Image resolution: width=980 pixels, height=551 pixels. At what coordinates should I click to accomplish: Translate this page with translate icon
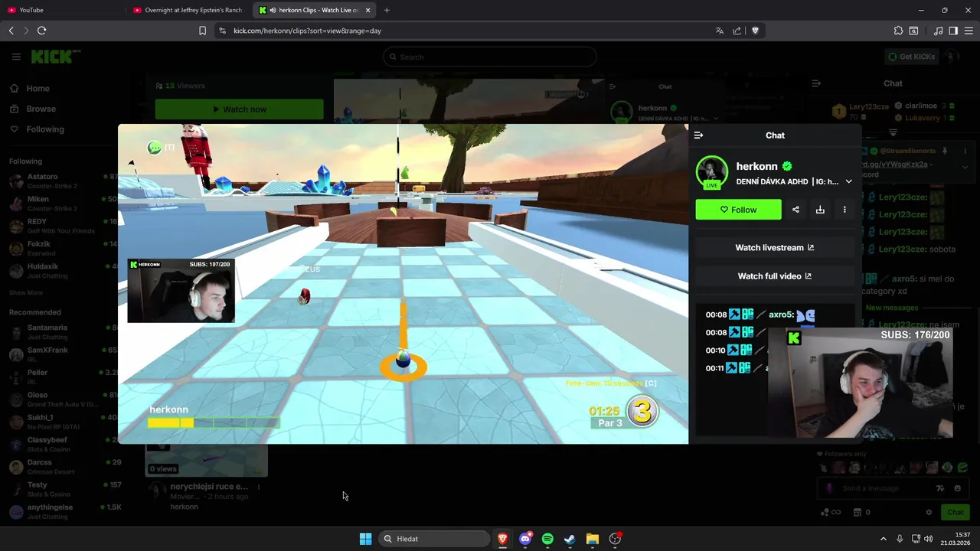tap(719, 31)
